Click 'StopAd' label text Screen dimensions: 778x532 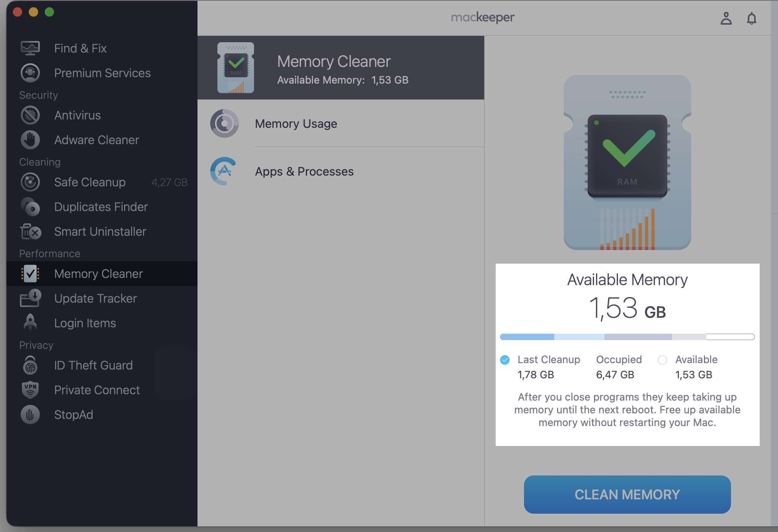74,415
